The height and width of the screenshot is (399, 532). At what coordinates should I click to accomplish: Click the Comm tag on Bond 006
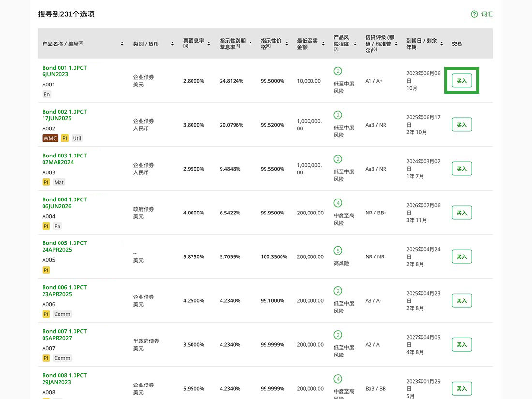[62, 314]
